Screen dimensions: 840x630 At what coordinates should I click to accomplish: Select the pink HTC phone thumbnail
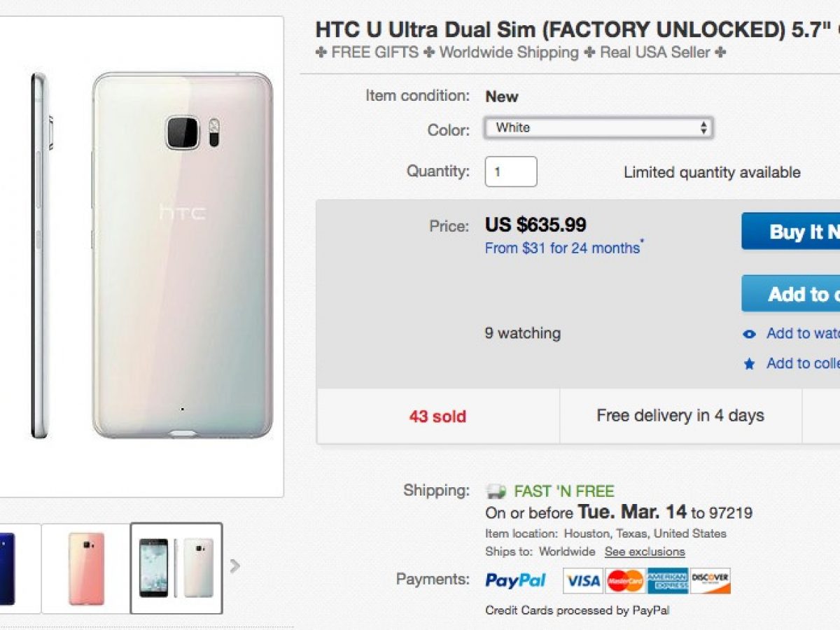(86, 568)
